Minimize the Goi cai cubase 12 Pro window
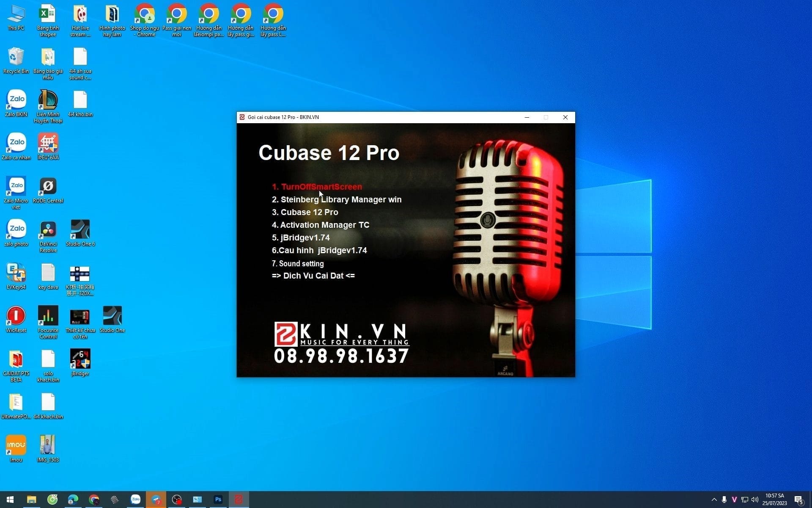Screen dimensions: 812x508 coord(527,117)
